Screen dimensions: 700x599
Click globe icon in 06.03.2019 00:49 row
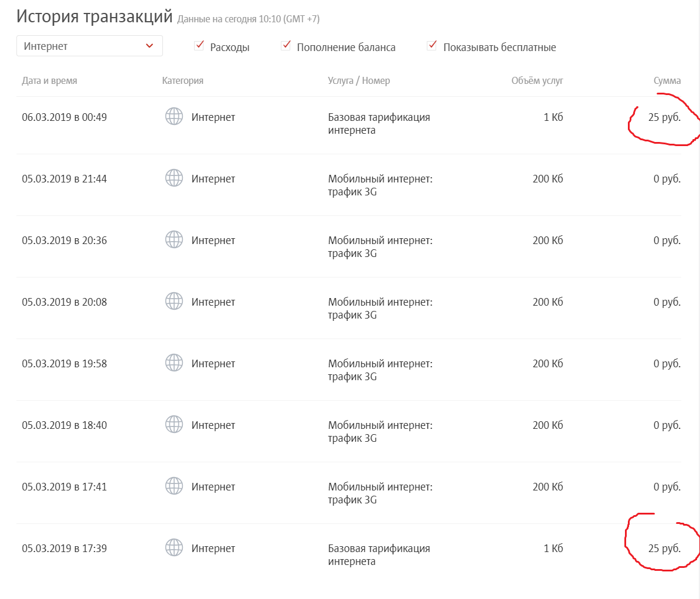(174, 117)
